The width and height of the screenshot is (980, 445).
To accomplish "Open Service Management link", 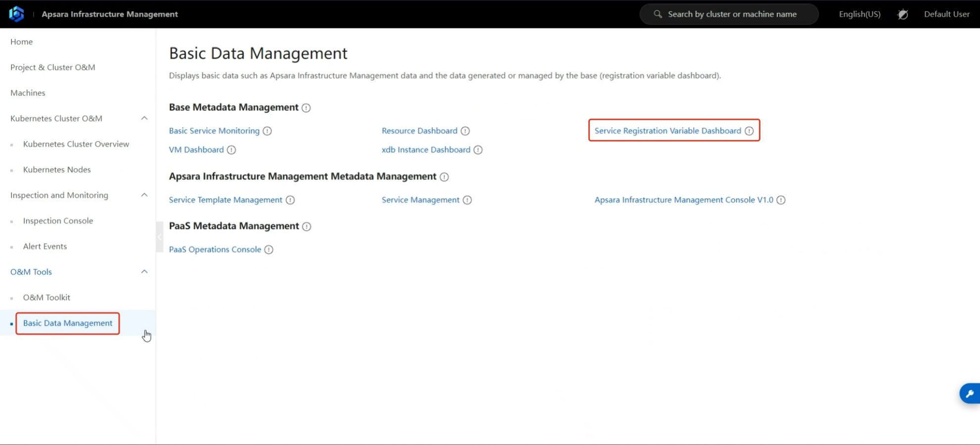I will [x=420, y=200].
